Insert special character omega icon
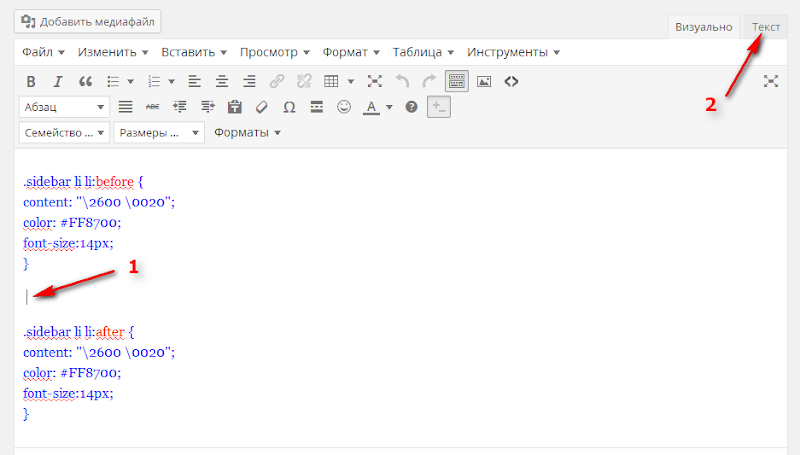Screen dimensions: 800x455 289,107
